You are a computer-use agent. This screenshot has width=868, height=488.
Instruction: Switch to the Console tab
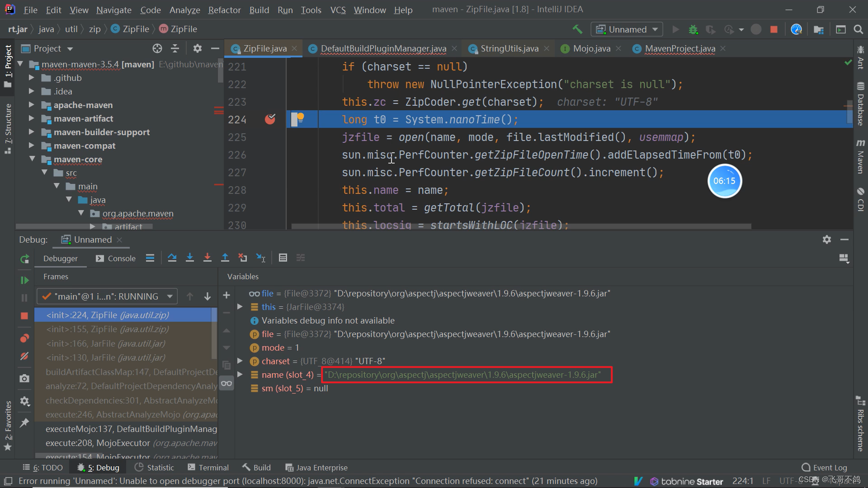pos(116,258)
